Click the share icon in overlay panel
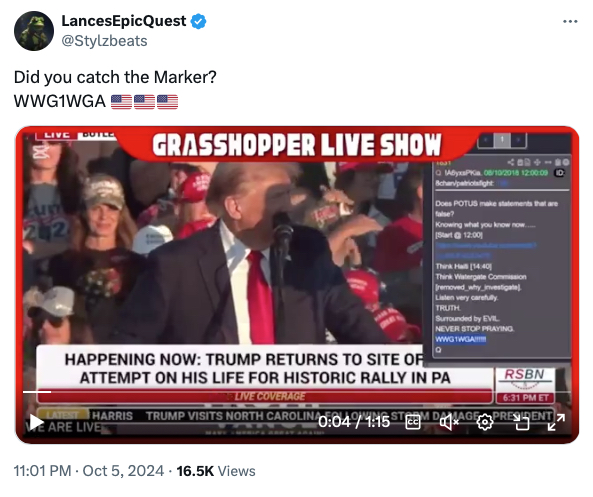Image resolution: width=593 pixels, height=497 pixels. pyautogui.click(x=511, y=162)
